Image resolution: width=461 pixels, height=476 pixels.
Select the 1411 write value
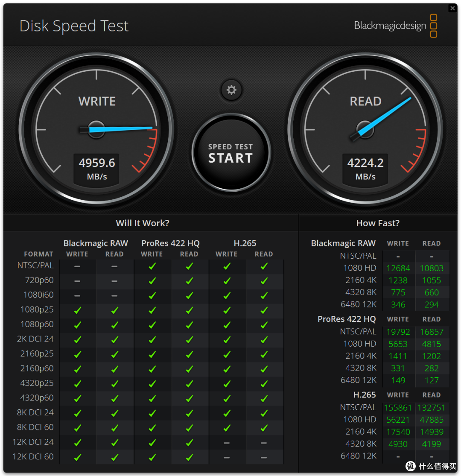(x=398, y=356)
